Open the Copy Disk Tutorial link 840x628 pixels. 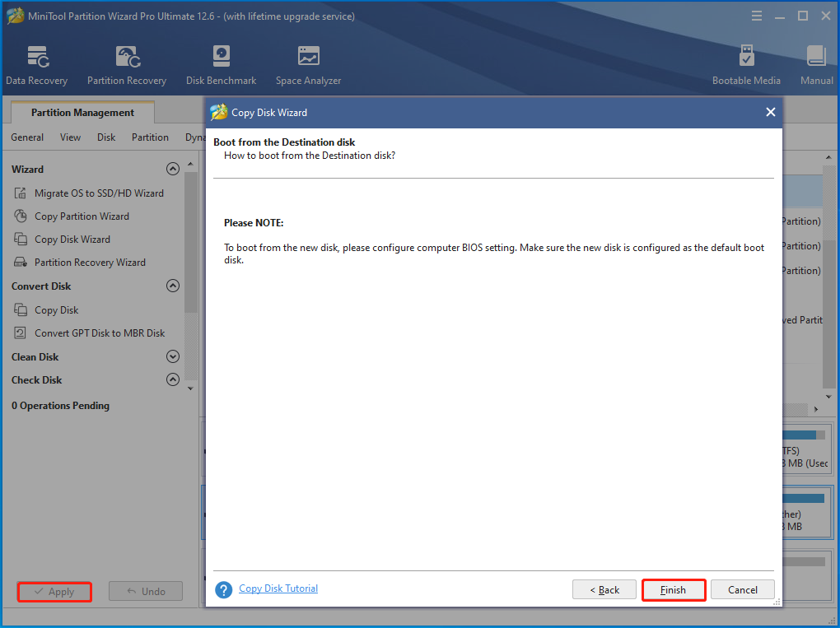point(278,588)
